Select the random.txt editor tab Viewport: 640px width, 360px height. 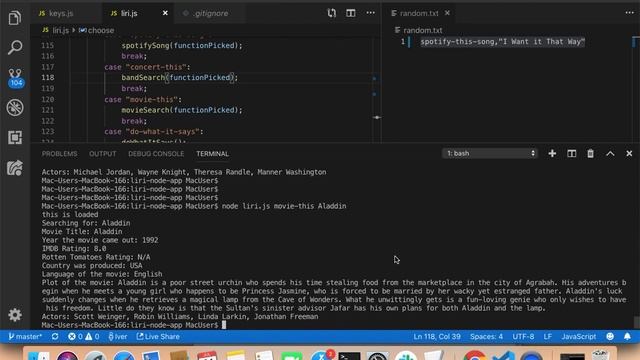[x=419, y=13]
